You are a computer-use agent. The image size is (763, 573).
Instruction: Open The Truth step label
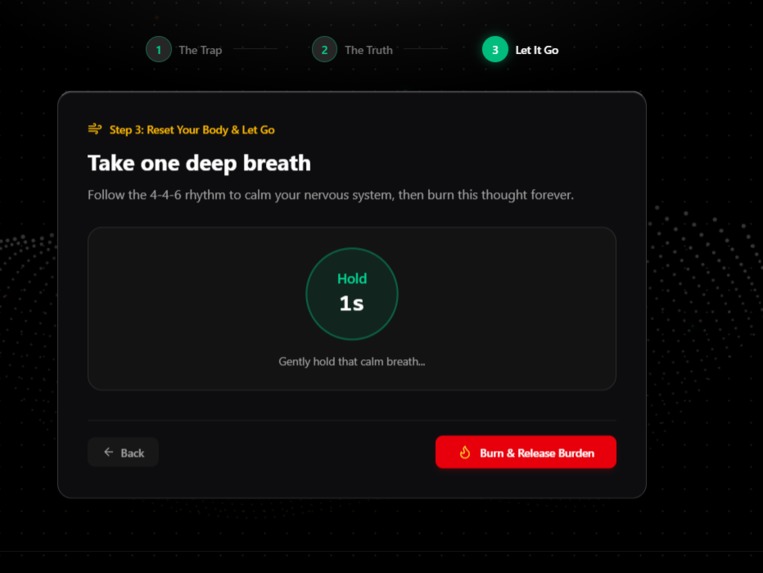(x=368, y=50)
